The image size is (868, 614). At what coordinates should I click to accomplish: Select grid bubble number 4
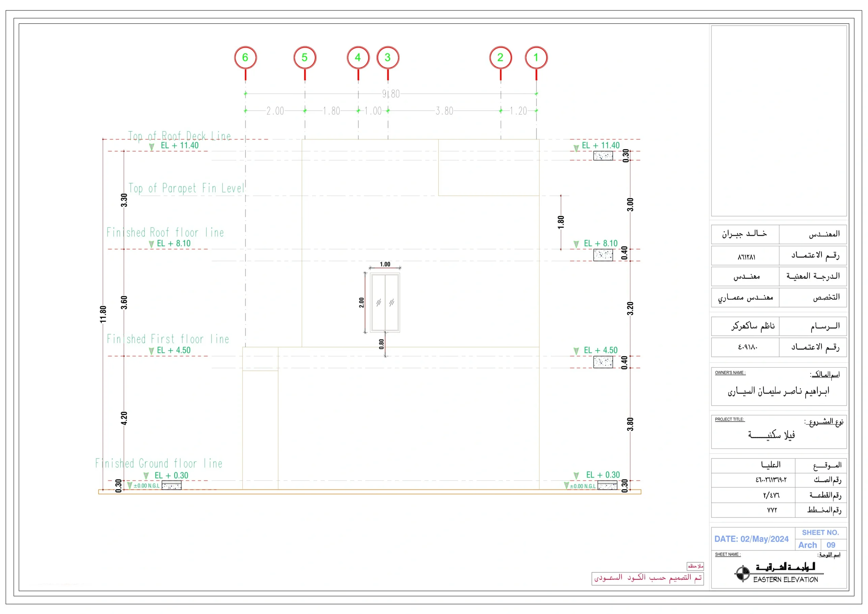pos(358,58)
